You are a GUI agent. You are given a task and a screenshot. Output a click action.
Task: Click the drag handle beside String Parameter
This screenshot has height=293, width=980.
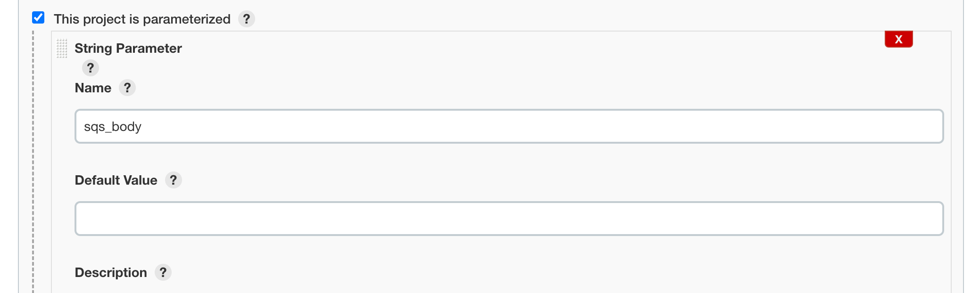[62, 49]
